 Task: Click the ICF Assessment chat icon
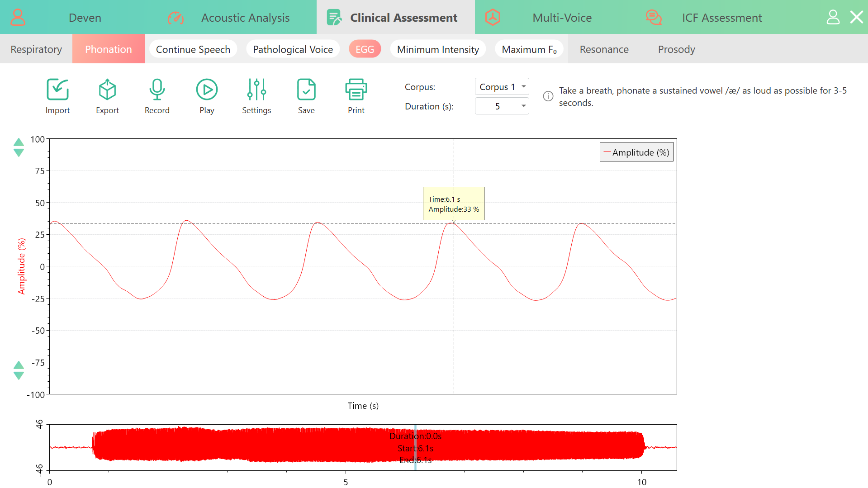point(653,18)
